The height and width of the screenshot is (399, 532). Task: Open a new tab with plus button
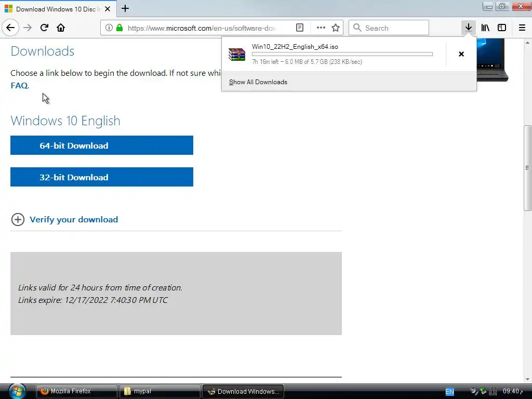(x=125, y=8)
